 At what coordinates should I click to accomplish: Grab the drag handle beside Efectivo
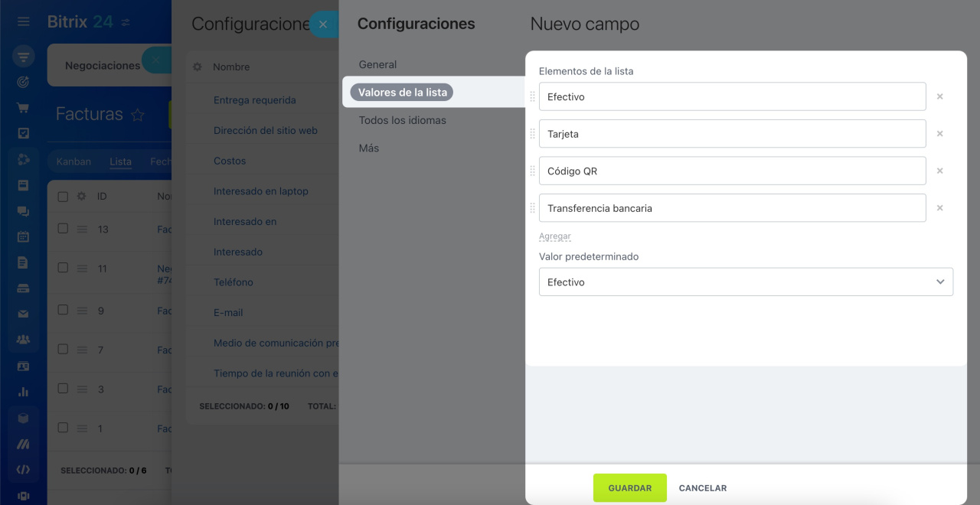533,97
